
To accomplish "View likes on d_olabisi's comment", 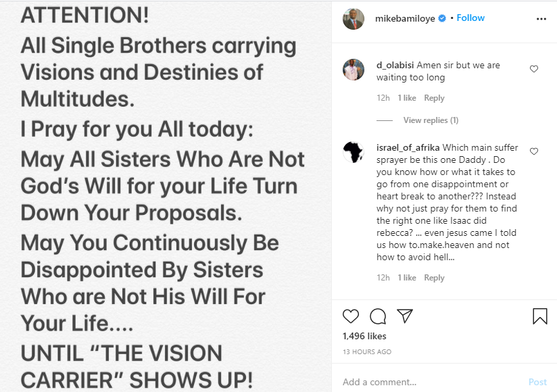I will tap(407, 98).
